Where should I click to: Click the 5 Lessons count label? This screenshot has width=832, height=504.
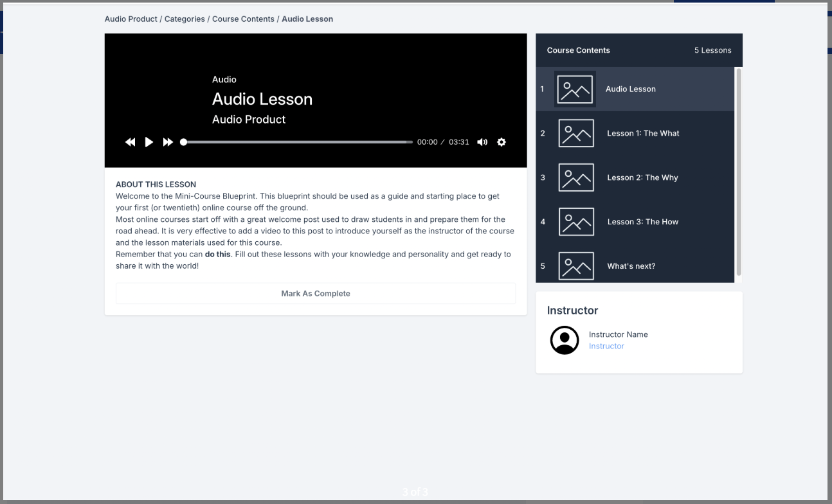pyautogui.click(x=713, y=51)
